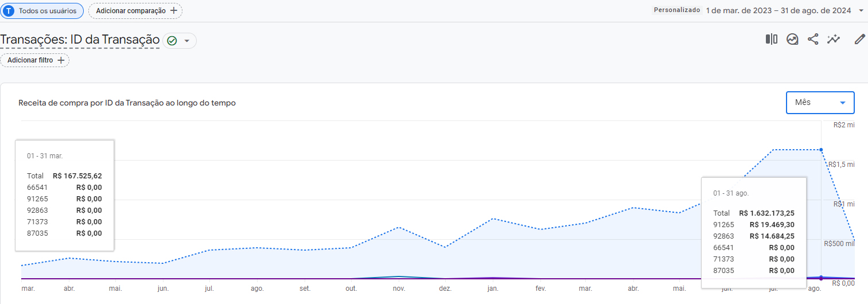Click the nov. label on the x-axis
This screenshot has height=304, width=868.
pos(399,289)
